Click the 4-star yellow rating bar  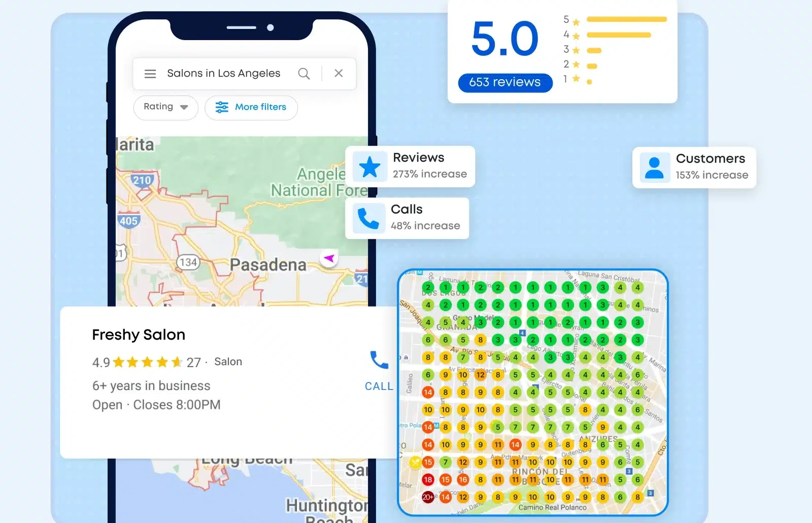point(619,35)
